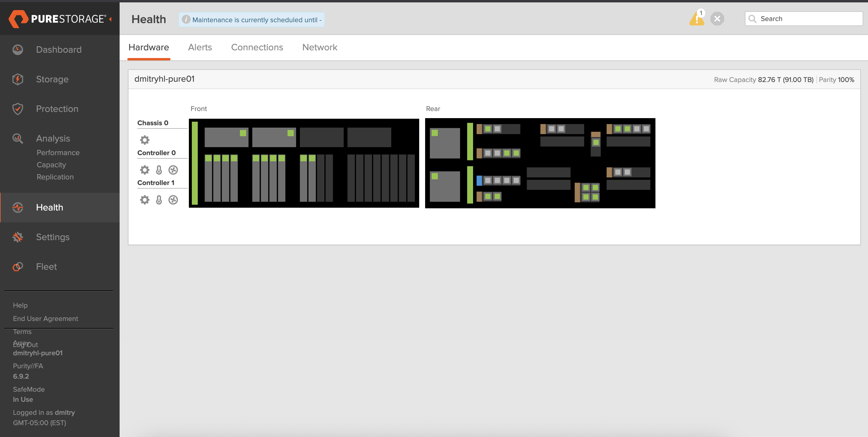Switch to the Alerts tab
Viewport: 868px width, 437px height.
point(200,47)
